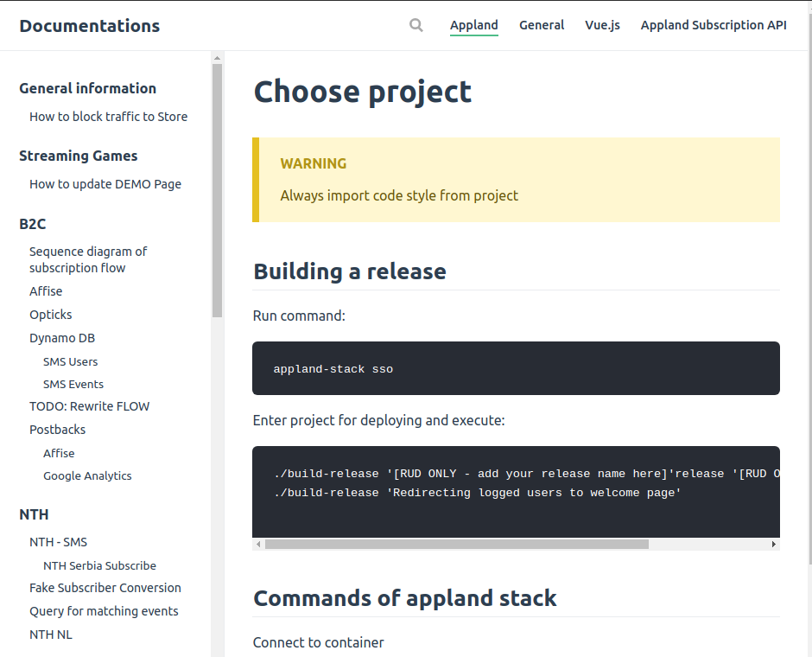Open Query for matching events link
This screenshot has height=657, width=812.
[x=104, y=611]
